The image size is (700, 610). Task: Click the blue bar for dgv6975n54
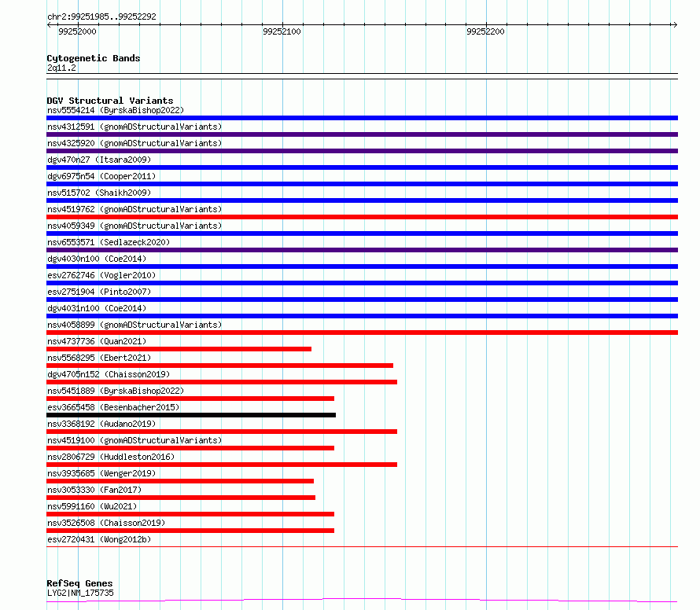click(x=362, y=184)
